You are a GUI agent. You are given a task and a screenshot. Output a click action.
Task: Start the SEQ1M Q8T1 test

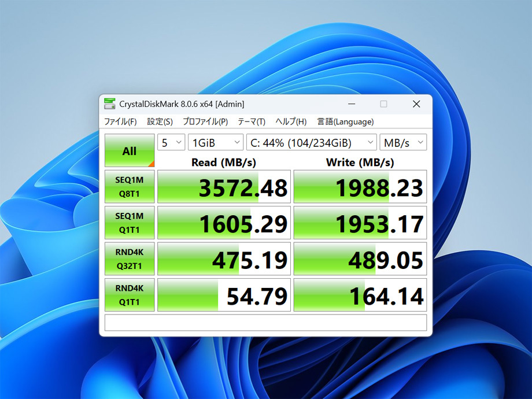130,187
